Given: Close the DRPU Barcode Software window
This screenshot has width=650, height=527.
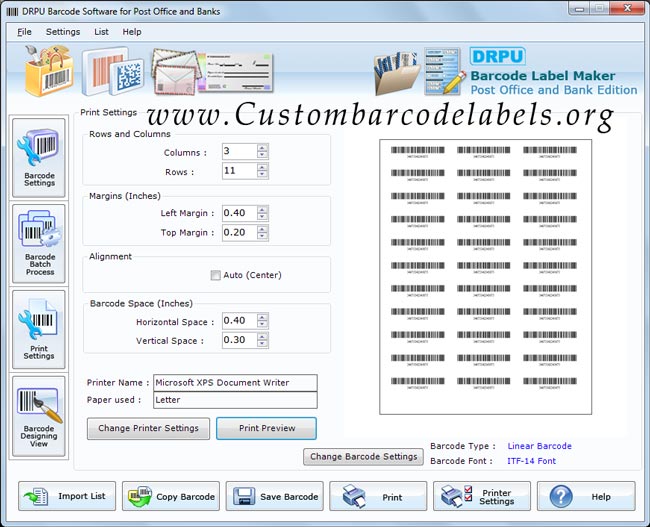Looking at the screenshot, I should tap(627, 9).
